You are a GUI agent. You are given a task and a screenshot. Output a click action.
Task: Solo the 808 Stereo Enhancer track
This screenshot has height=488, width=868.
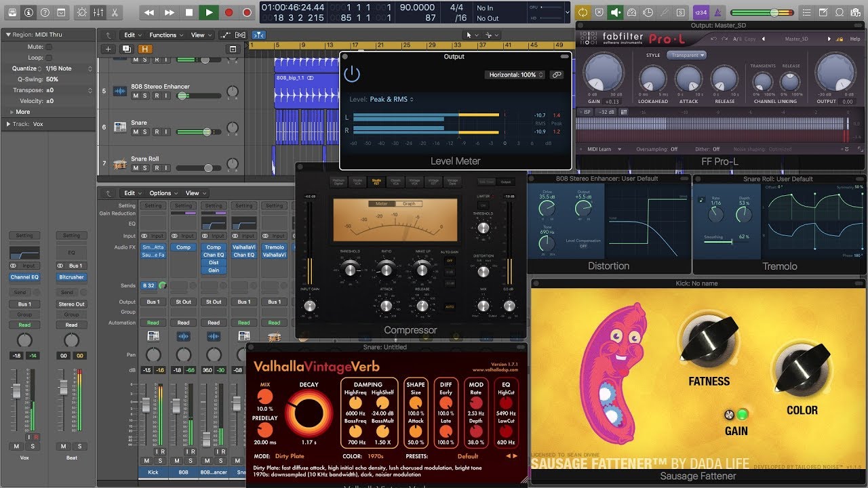(x=146, y=96)
